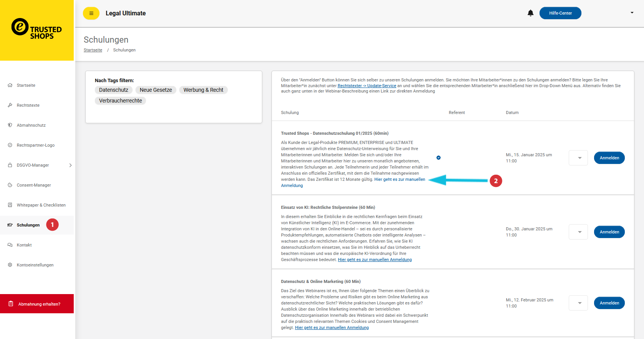Click the Startseite home icon in sidebar
Viewport: 644px width, 339px height.
pyautogui.click(x=10, y=85)
